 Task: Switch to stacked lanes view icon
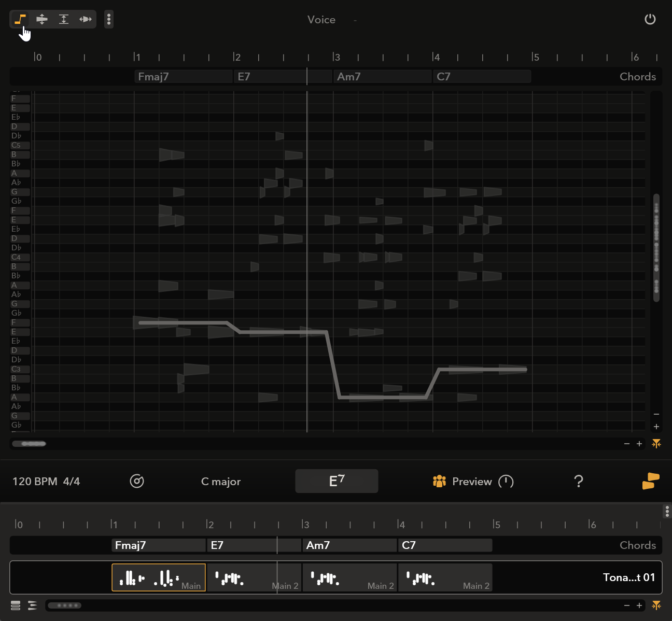click(16, 605)
